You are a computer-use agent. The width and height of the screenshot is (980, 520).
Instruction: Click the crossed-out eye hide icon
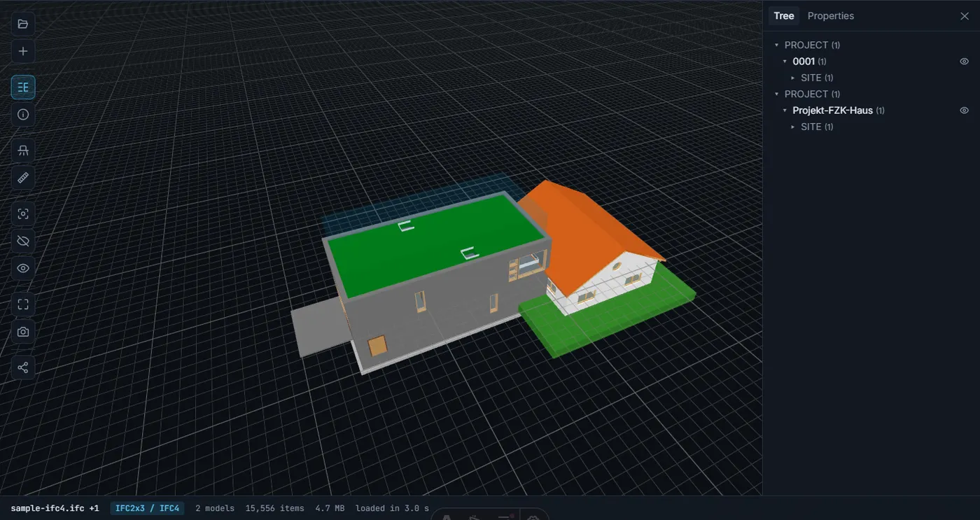pyautogui.click(x=23, y=241)
